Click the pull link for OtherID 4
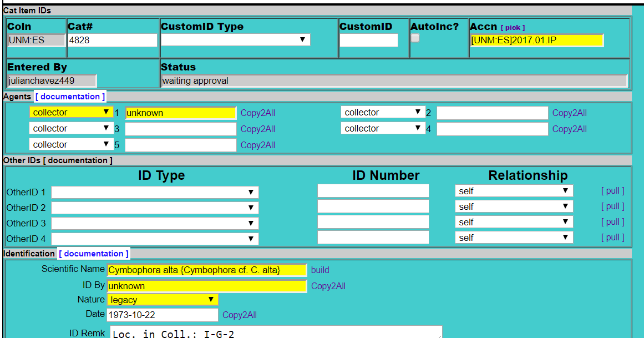Viewport: 644px width, 338px height. 613,237
